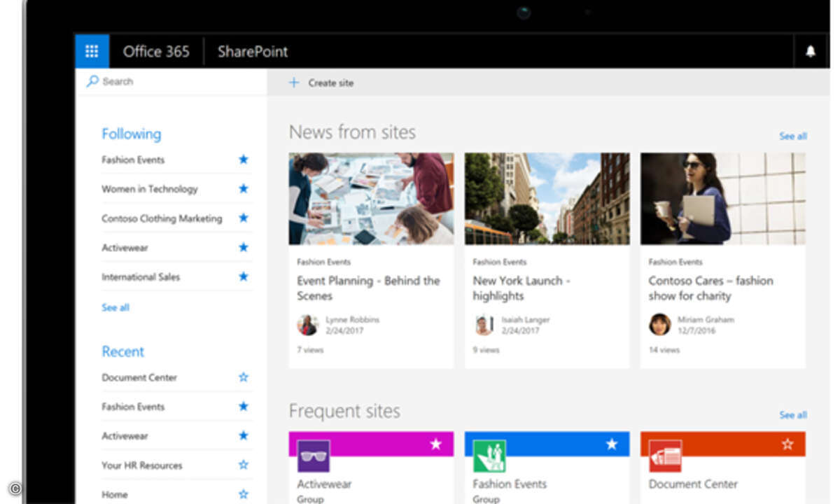Screen dimensions: 840x504
Task: Open Your HR Resources site
Action: pyautogui.click(x=142, y=465)
